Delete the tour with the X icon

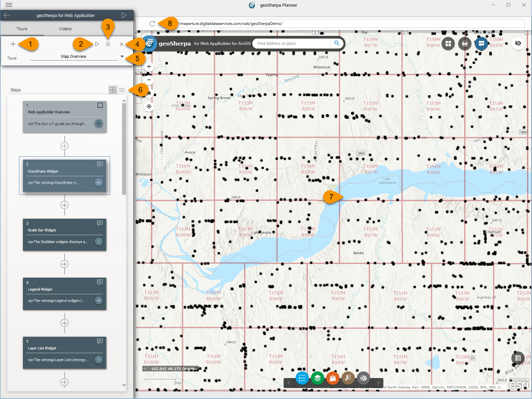click(x=122, y=44)
